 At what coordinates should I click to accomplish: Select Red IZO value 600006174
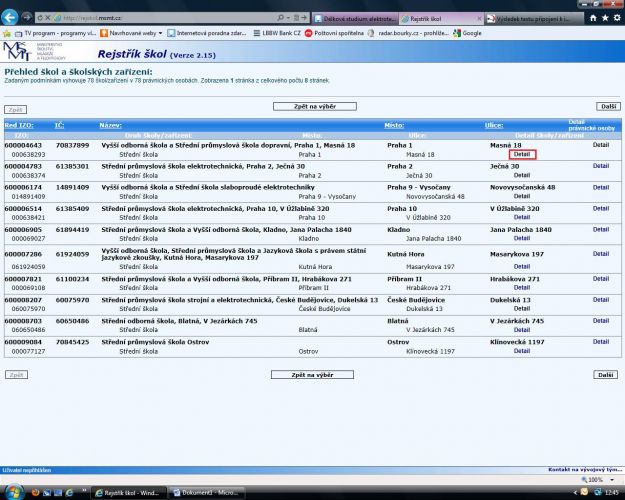point(23,187)
